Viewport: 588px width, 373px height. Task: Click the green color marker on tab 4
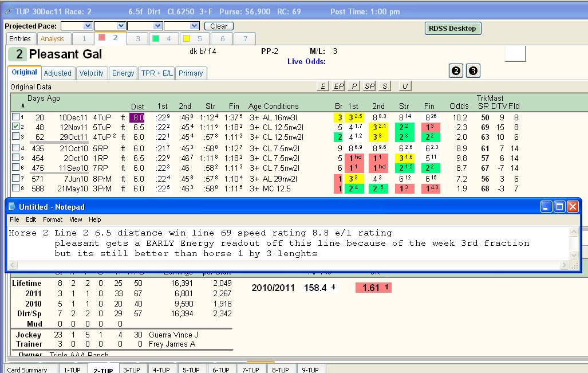click(156, 38)
